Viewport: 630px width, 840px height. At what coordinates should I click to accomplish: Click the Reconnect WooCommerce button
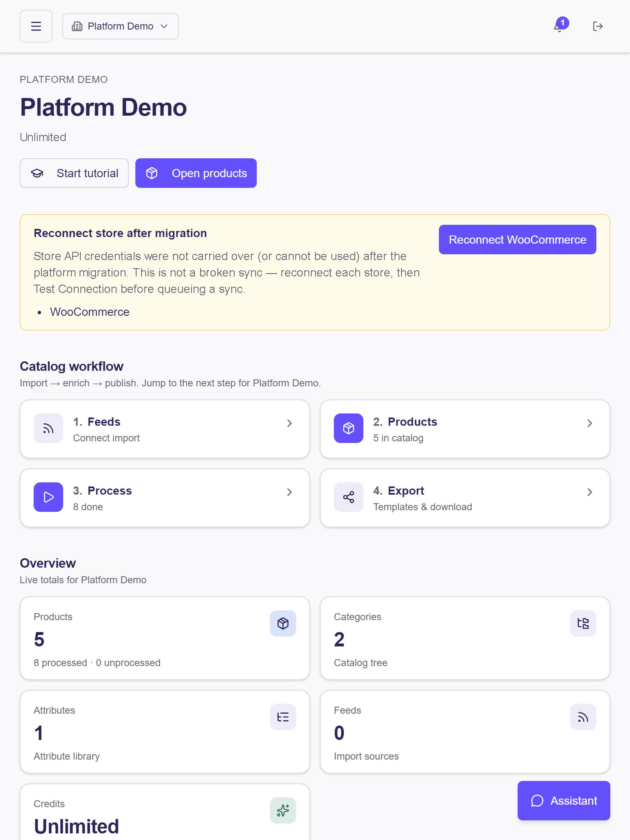pyautogui.click(x=518, y=240)
